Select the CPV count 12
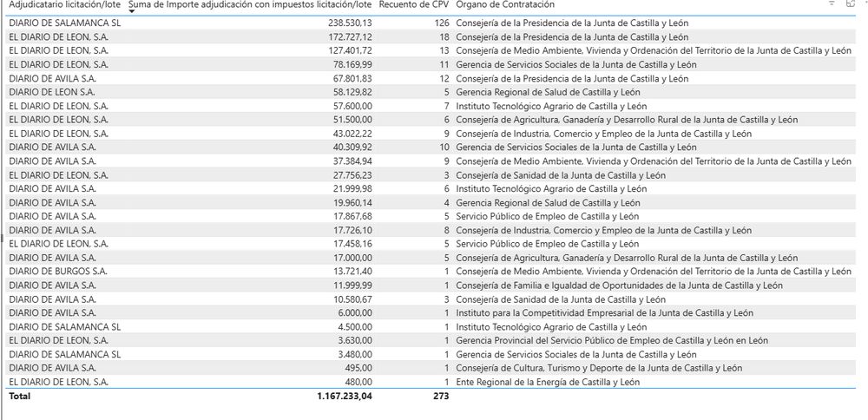The width and height of the screenshot is (868, 420). click(444, 79)
